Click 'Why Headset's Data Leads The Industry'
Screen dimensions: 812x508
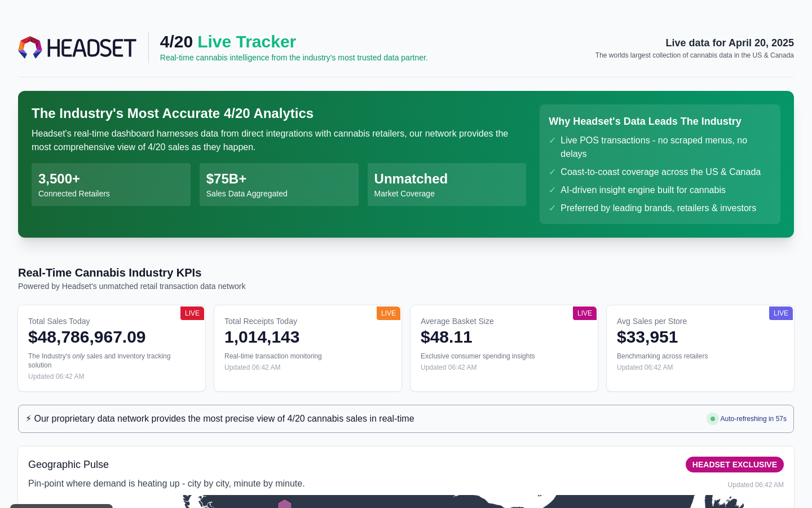[645, 121]
